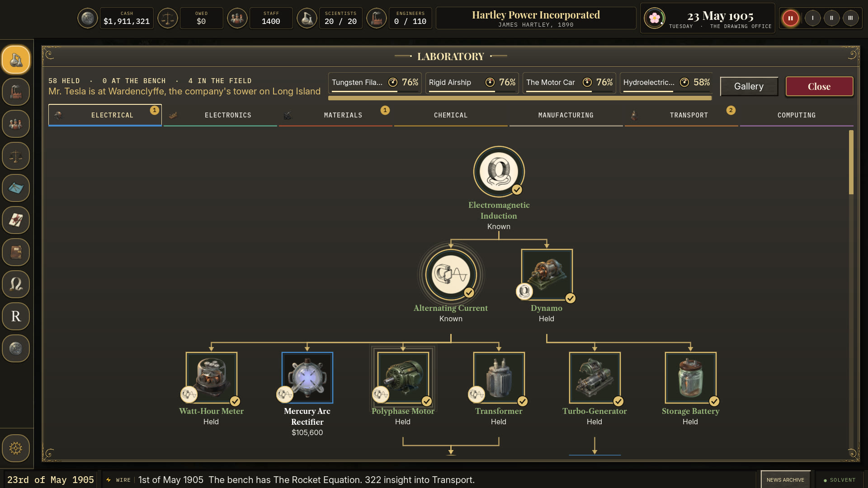Open the R letter sidebar icon

coord(16,316)
